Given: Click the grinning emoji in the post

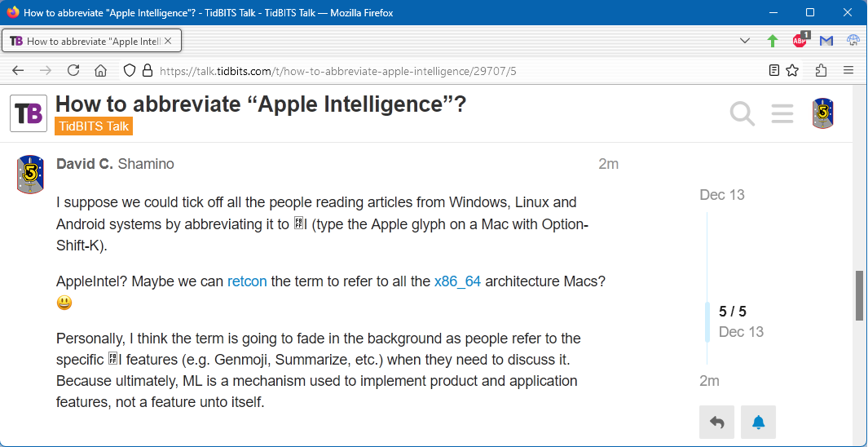Looking at the screenshot, I should coord(64,303).
